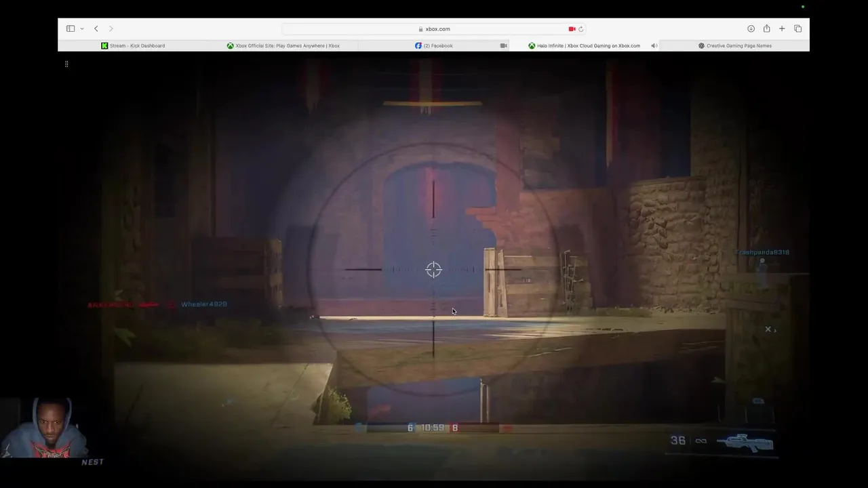Click the center crosshair reticle

coord(433,270)
